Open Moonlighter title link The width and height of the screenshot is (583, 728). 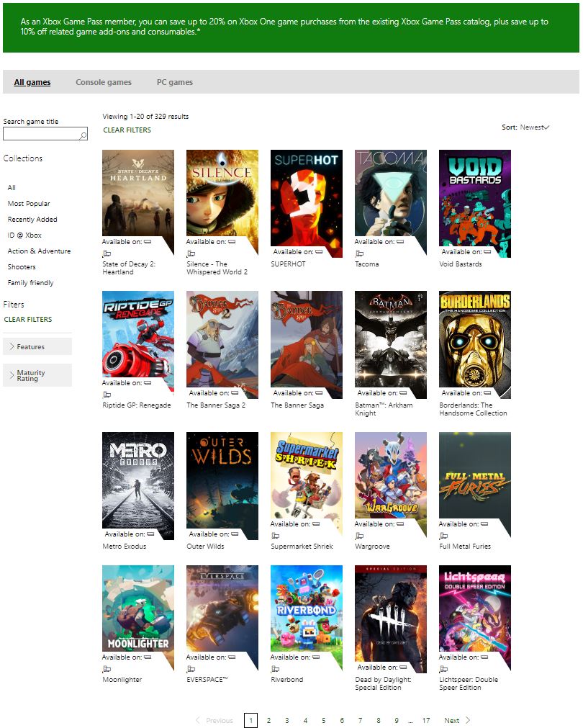(x=122, y=679)
